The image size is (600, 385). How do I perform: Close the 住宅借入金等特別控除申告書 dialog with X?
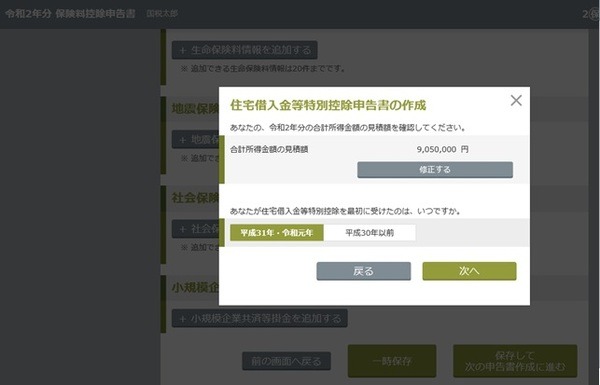coord(516,101)
